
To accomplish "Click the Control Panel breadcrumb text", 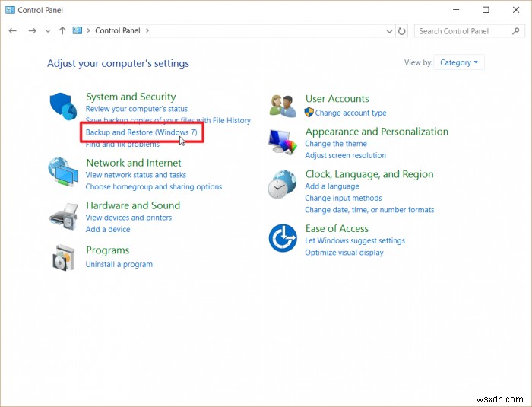I will (117, 30).
